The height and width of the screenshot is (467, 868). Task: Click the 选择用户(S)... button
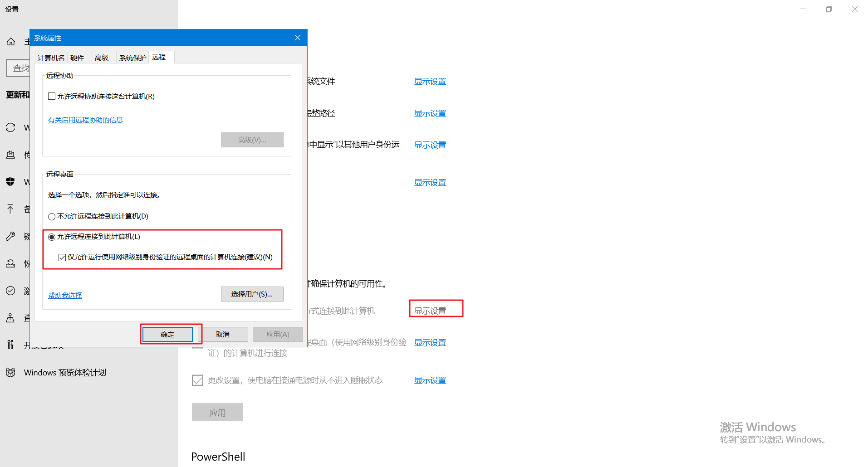[x=252, y=294]
